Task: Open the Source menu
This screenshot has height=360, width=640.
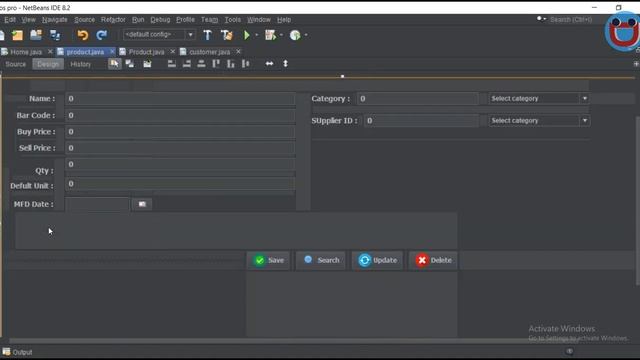Action: coord(84,20)
